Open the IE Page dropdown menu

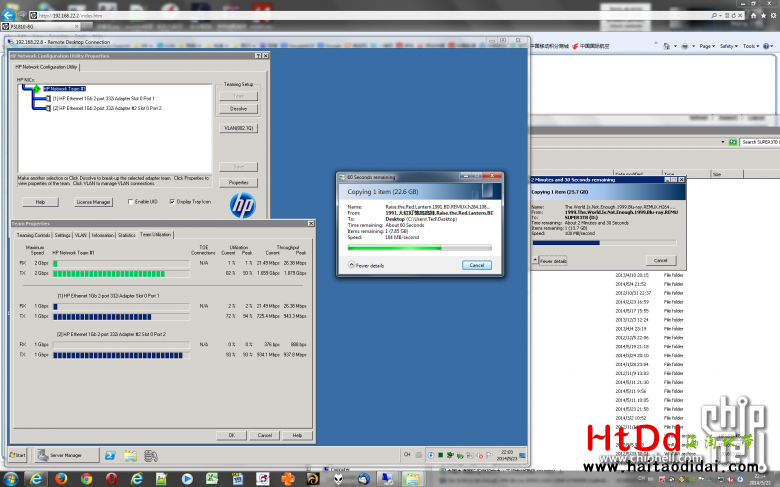point(706,46)
